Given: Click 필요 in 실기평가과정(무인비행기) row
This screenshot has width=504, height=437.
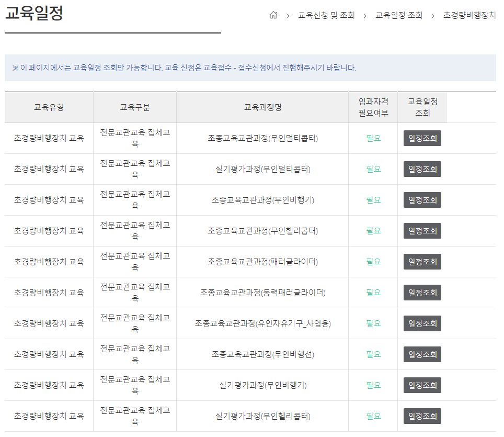Looking at the screenshot, I should [x=373, y=385].
